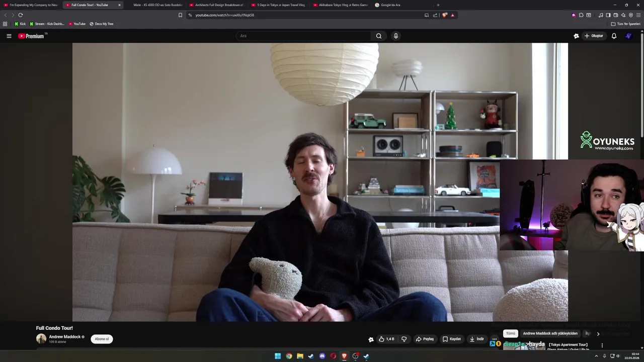Screen dimensions: 644x362
Task: Select the 'Tümü' filter chip
Action: coord(511,333)
